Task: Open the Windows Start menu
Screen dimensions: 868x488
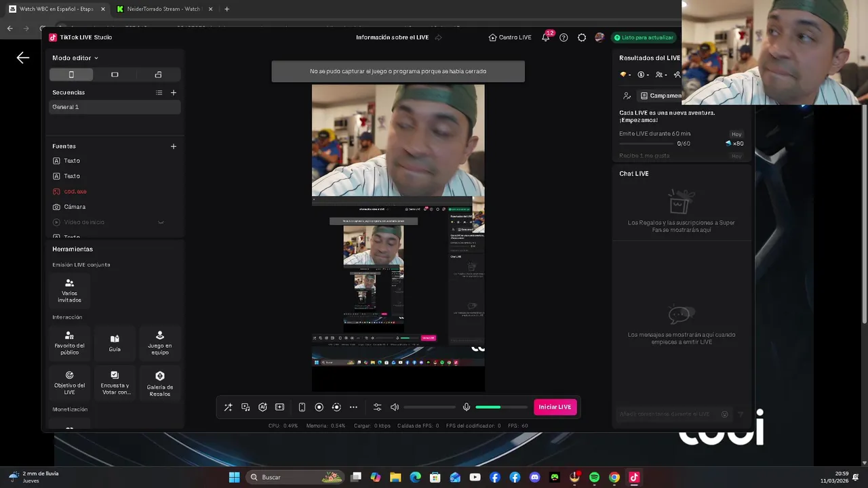Action: click(x=234, y=477)
